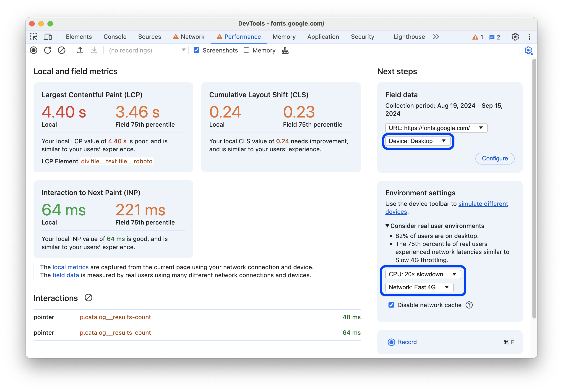This screenshot has height=392, width=563.
Task: Click the download profile icon
Action: 94,50
